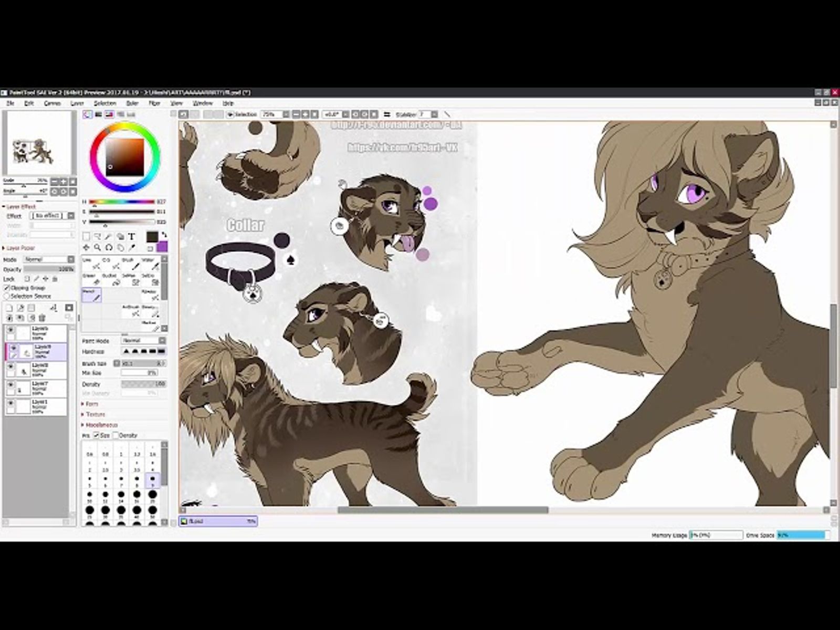
Task: Zoom out navigator with minus button
Action: pyautogui.click(x=54, y=182)
